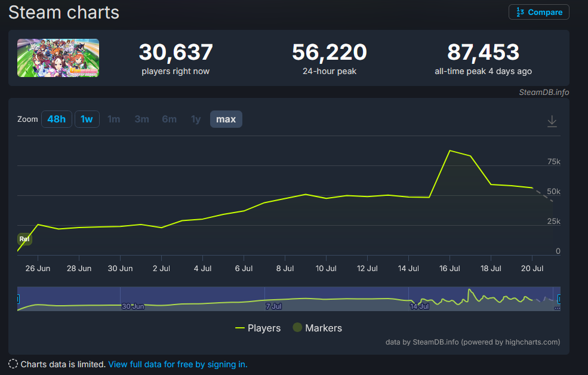Click the Steam charts heading
Image resolution: width=588 pixels, height=375 pixels.
[64, 13]
